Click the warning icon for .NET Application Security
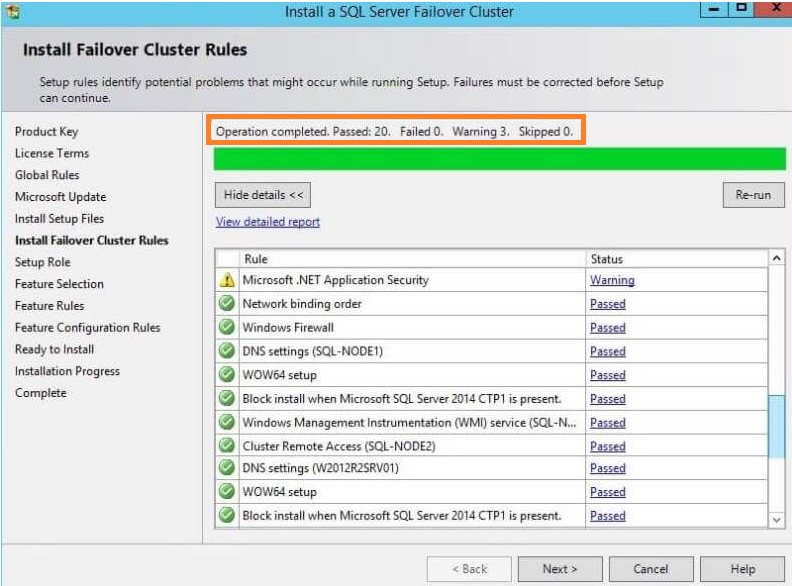The image size is (792, 586). click(x=227, y=279)
